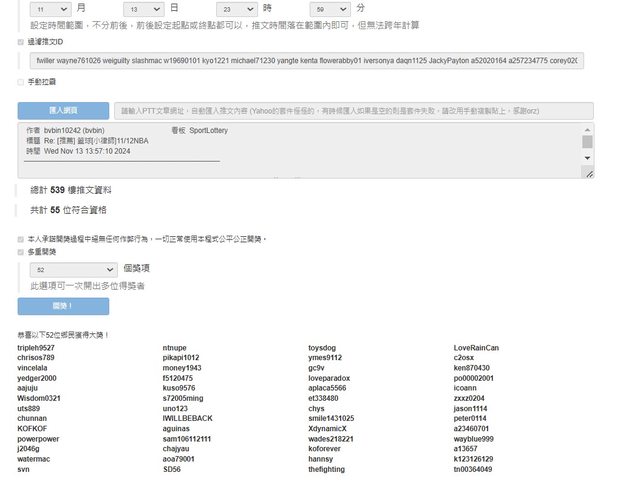Tick the 本人承諾 fairness pledge checkbox
The image size is (640, 481).
pyautogui.click(x=21, y=240)
